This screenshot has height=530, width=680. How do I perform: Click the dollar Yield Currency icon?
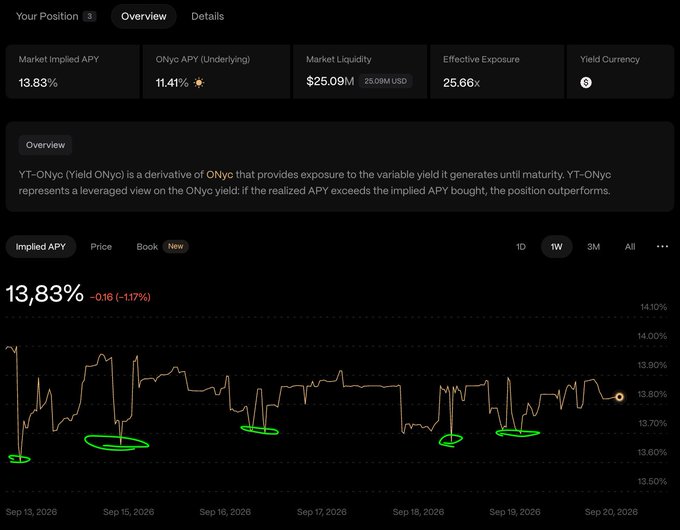(585, 82)
